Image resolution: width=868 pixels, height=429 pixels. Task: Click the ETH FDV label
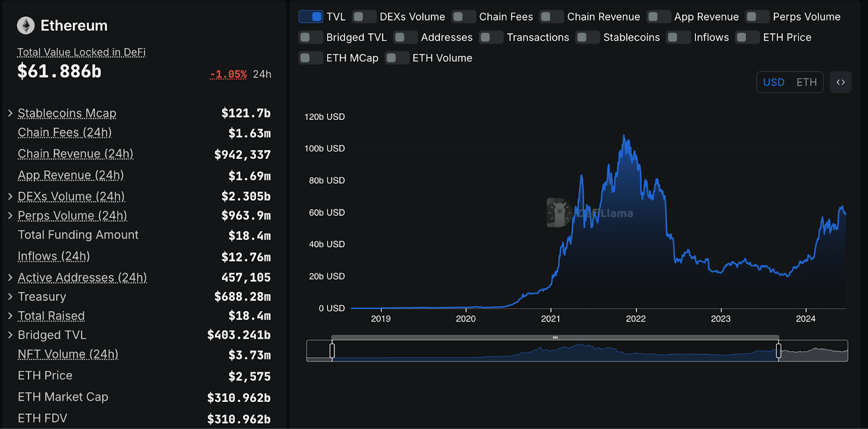pos(42,418)
